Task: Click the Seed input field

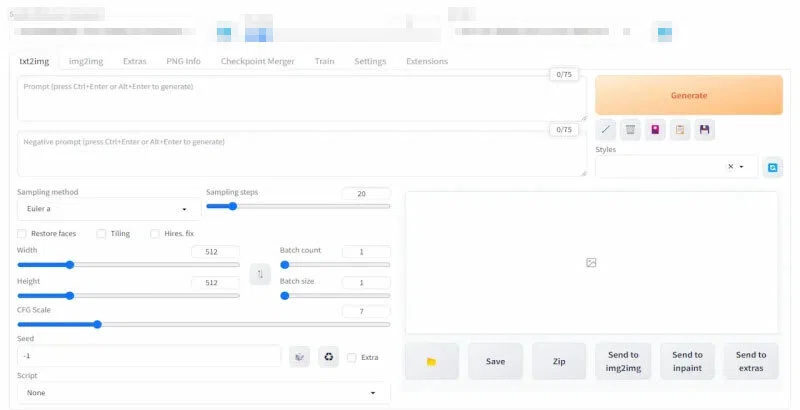Action: (x=149, y=356)
